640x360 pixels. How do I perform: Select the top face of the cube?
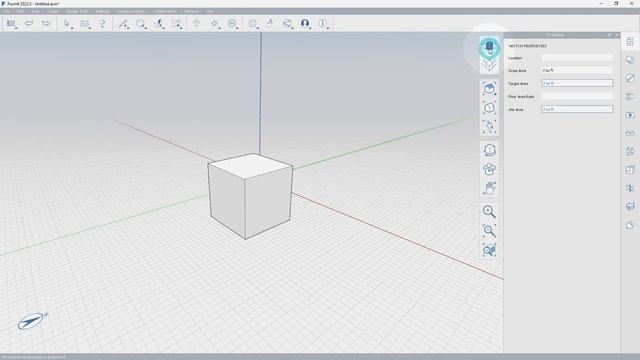coord(251,165)
